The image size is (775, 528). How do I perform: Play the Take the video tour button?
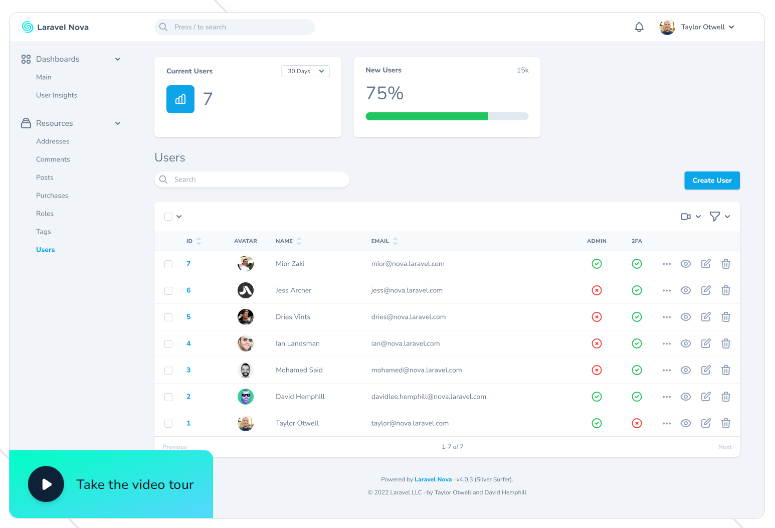point(46,484)
